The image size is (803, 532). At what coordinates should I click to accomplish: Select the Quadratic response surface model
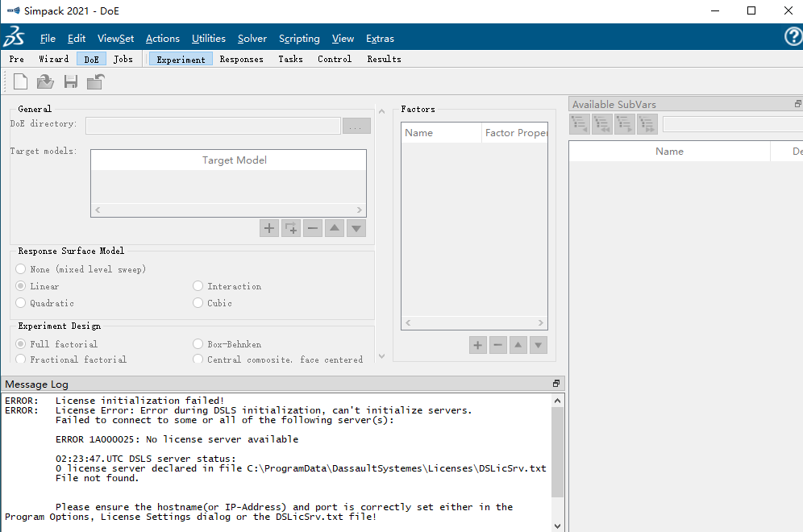pyautogui.click(x=21, y=303)
